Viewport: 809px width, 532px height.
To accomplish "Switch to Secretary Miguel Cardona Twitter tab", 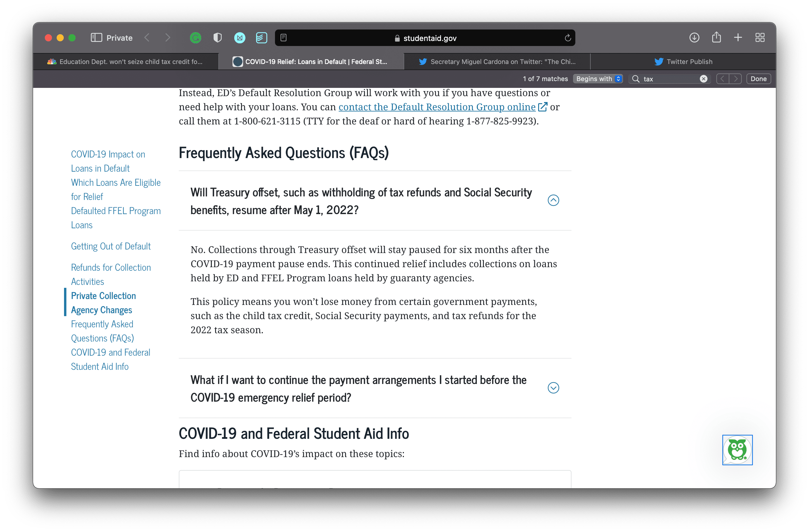I will click(497, 62).
